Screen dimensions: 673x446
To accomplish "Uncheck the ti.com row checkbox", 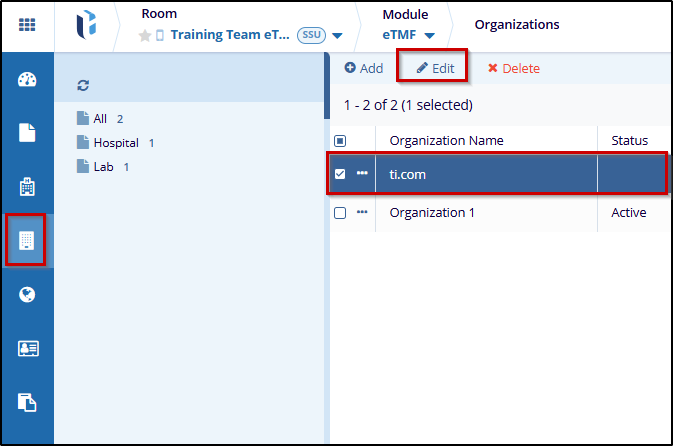I will 340,174.
